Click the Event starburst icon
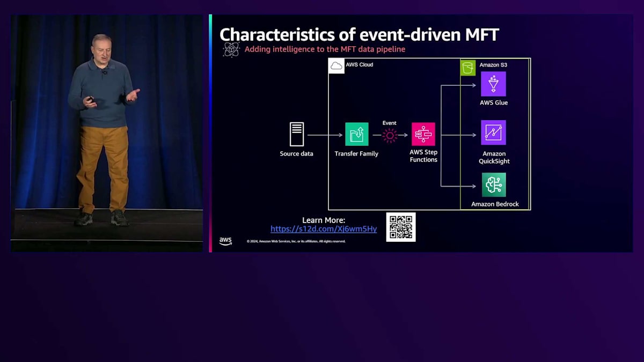 [x=390, y=135]
